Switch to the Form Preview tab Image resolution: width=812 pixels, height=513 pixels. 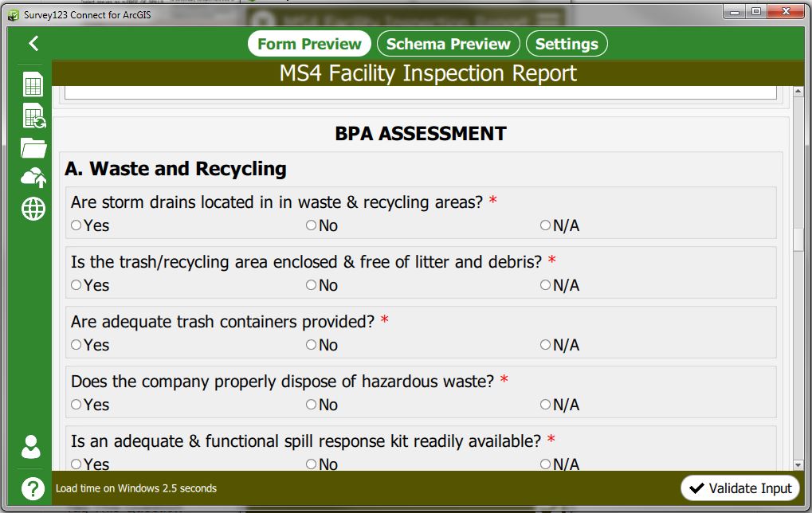309,44
